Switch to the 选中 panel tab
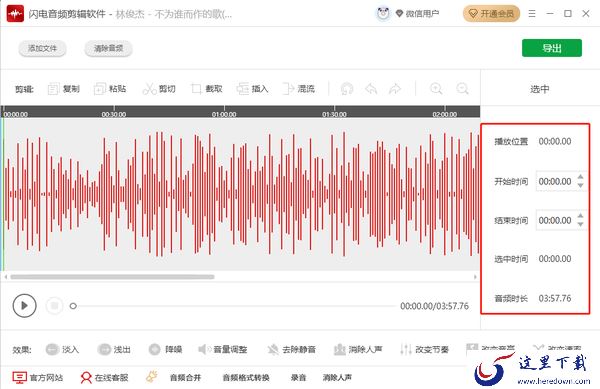Viewport: 600px width, 389px height. (x=540, y=89)
